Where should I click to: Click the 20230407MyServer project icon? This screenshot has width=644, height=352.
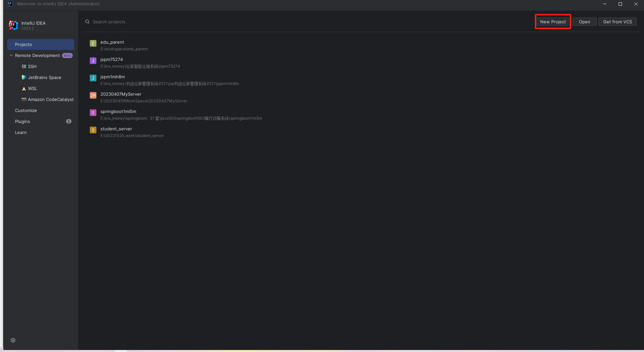pos(93,95)
